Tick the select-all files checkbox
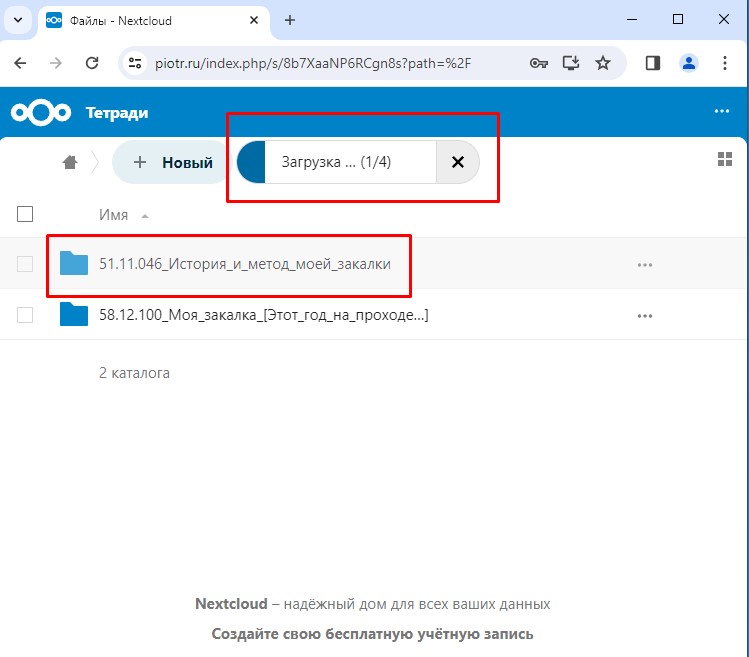Image resolution: width=749 pixels, height=657 pixels. (26, 214)
